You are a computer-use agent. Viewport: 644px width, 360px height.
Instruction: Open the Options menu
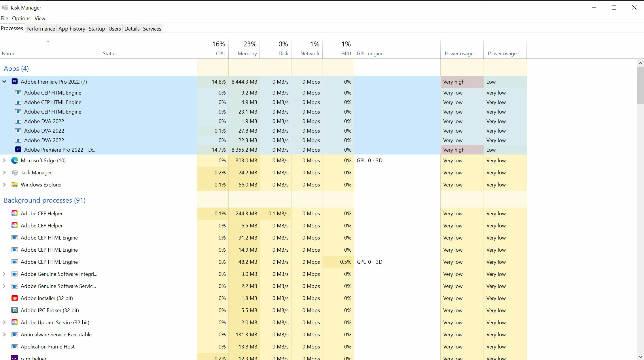(21, 18)
